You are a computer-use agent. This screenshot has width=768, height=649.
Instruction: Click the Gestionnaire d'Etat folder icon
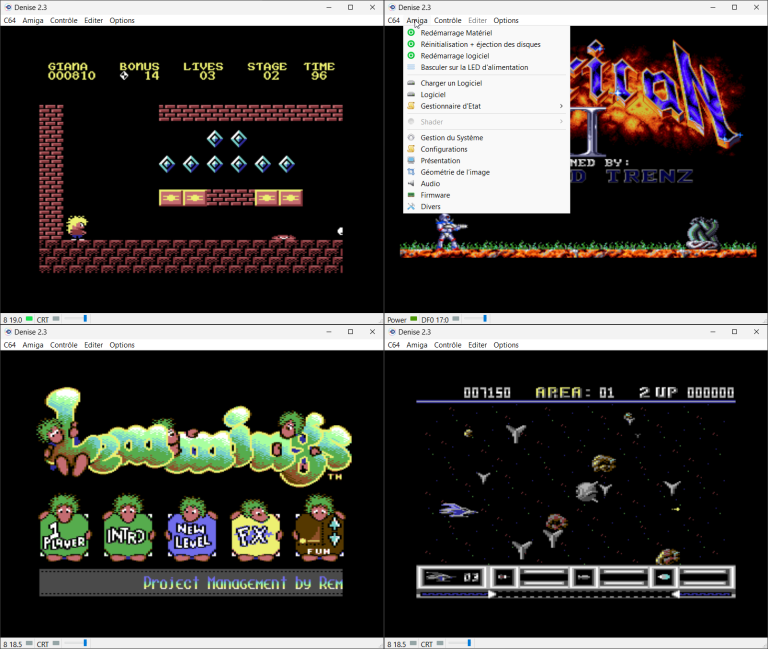point(411,106)
